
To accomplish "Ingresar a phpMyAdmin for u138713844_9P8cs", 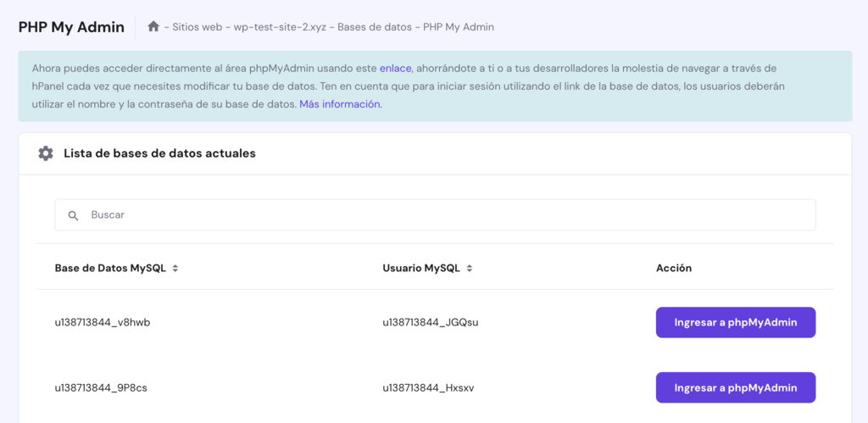I will [736, 387].
